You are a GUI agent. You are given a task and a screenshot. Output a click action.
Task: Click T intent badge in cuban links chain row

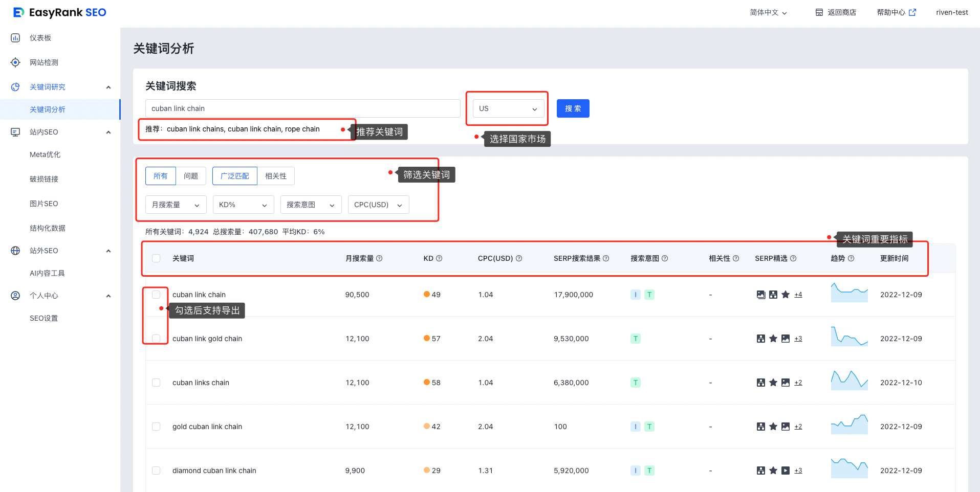point(636,383)
